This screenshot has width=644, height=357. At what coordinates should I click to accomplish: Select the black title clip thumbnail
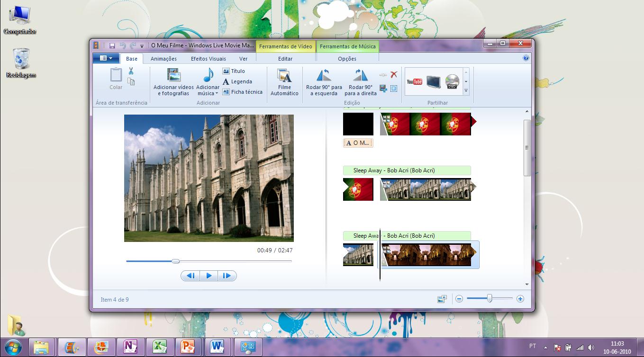[x=358, y=124]
